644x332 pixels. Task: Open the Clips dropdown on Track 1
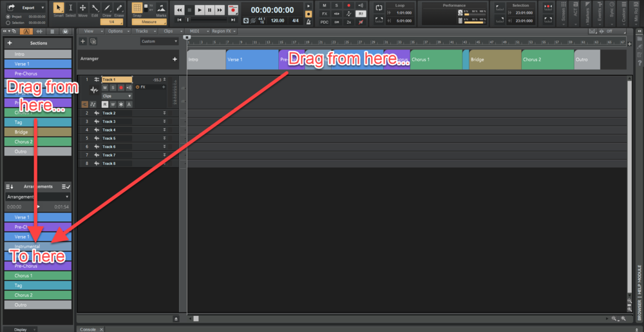117,96
